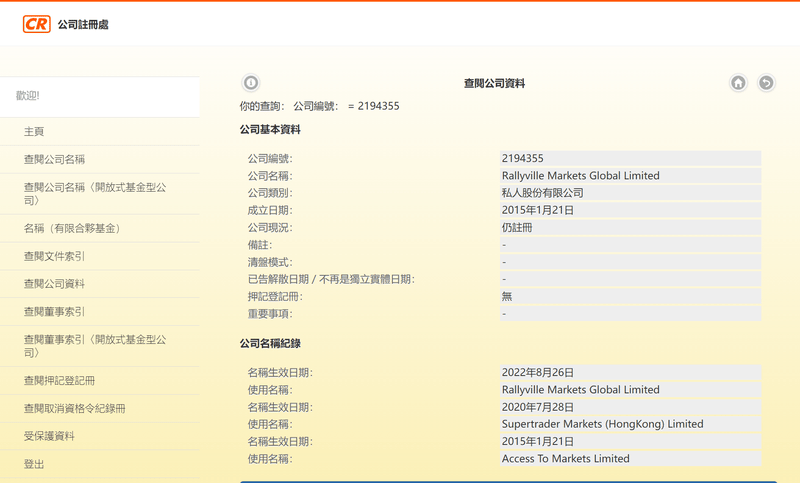This screenshot has width=800, height=483.
Task: Click the 公司現況 field label
Action: 270,227
